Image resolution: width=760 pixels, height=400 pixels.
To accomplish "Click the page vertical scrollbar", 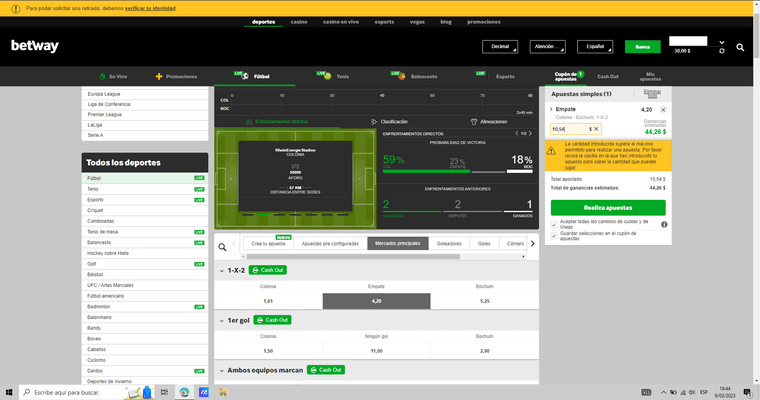I will pyautogui.click(x=756, y=34).
